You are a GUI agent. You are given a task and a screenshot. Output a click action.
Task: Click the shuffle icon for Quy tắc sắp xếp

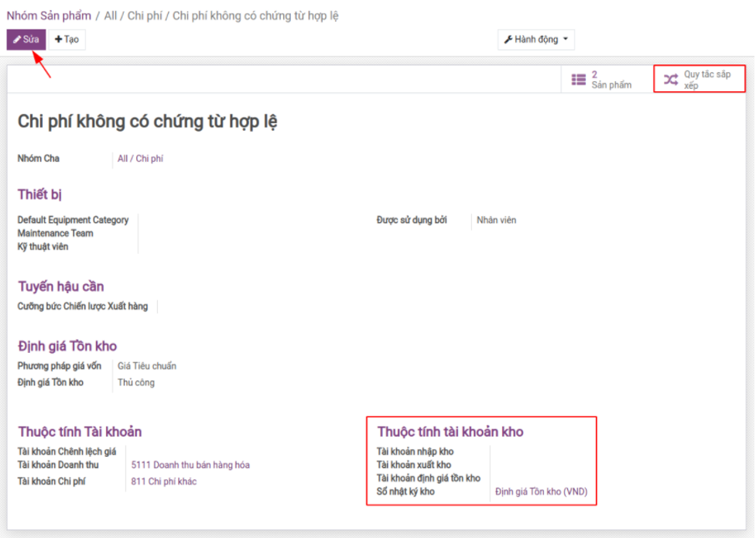point(671,79)
